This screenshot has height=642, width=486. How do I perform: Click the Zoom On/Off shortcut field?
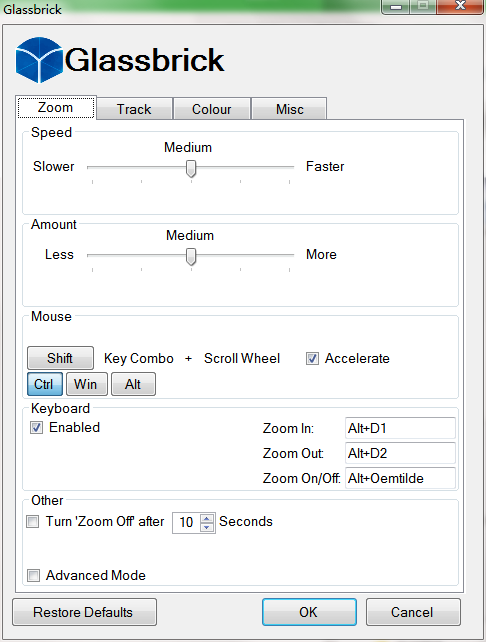pyautogui.click(x=400, y=478)
